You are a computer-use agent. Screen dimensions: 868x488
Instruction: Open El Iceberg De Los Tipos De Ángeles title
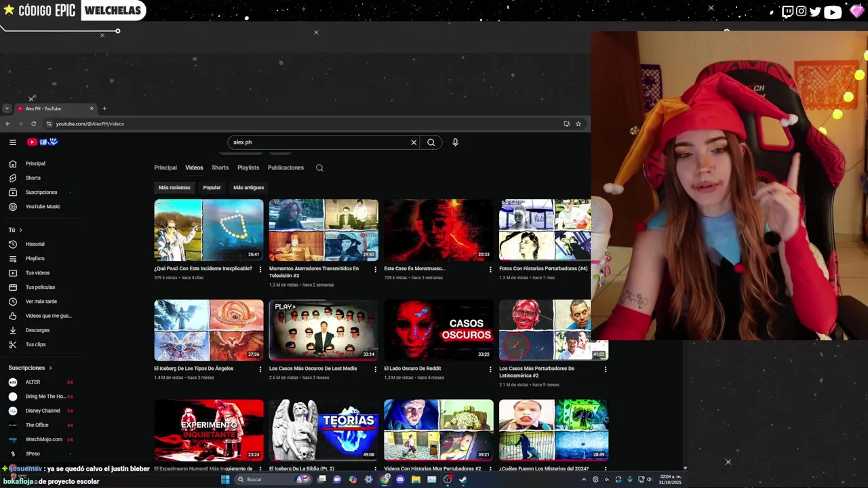(194, 369)
